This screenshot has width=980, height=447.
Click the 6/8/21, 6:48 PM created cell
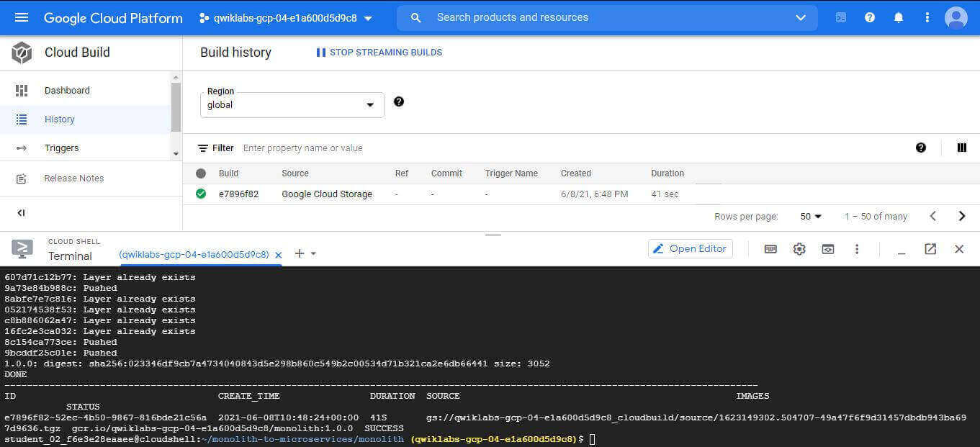point(595,194)
